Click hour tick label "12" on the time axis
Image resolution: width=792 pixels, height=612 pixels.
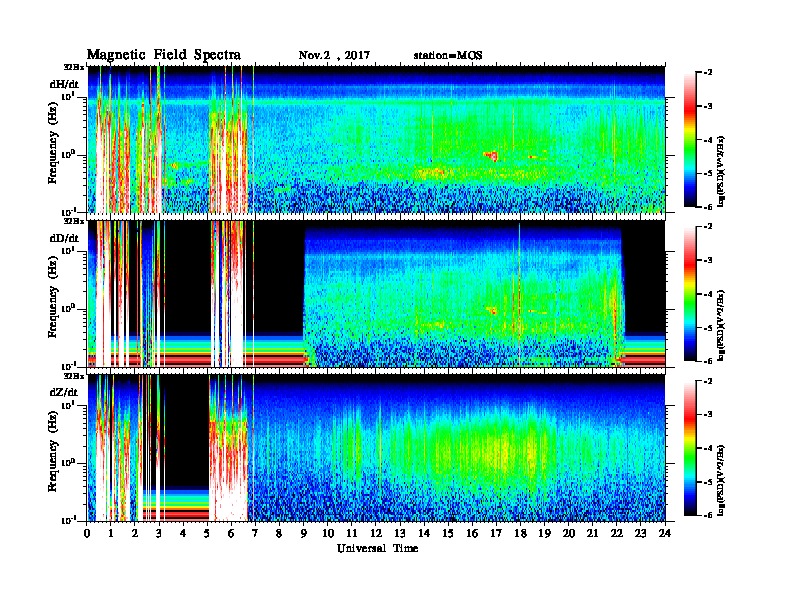(376, 533)
